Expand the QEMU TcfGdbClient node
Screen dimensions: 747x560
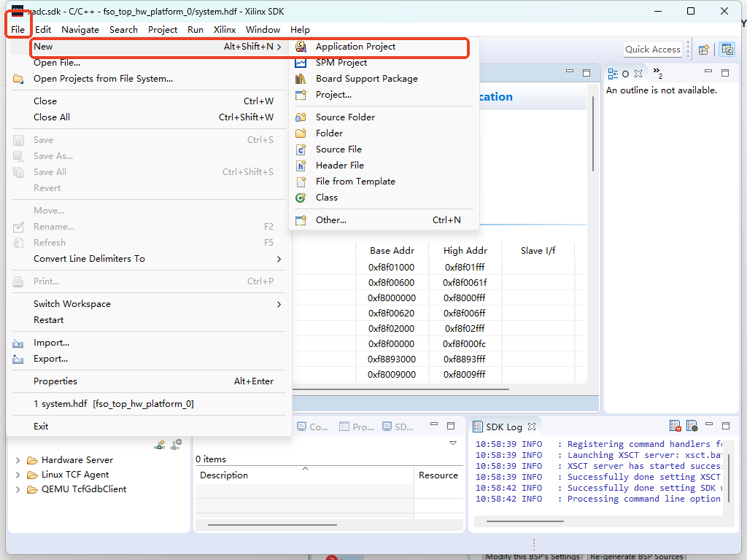(x=18, y=489)
